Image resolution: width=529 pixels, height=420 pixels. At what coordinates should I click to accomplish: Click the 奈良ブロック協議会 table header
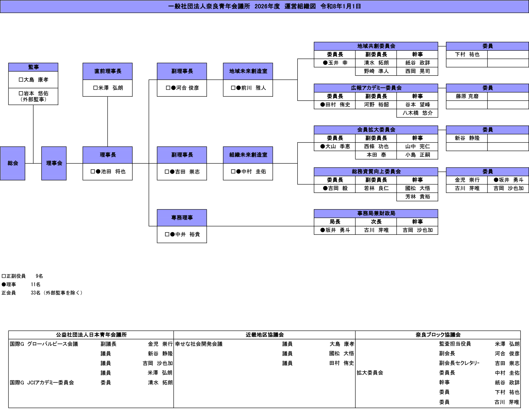pos(438,335)
